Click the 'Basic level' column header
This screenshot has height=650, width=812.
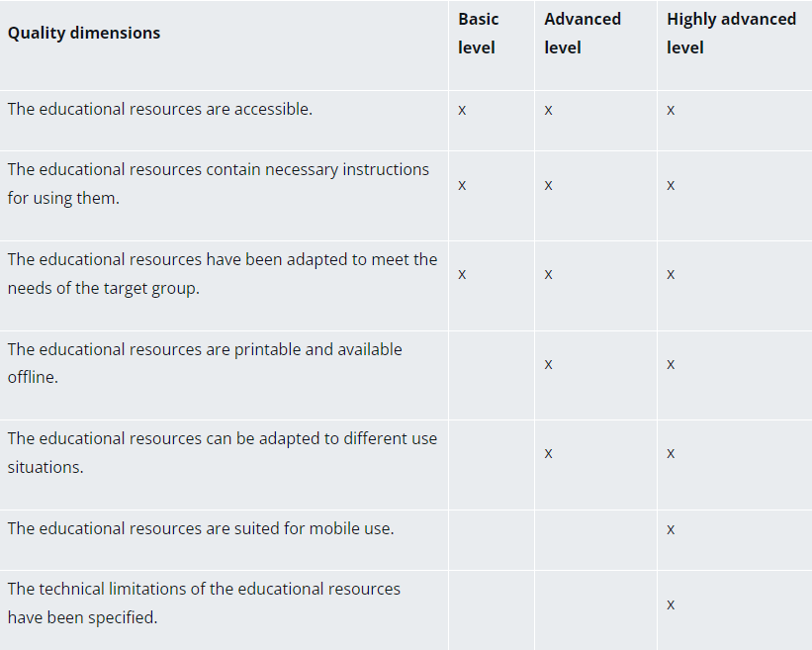[x=478, y=34]
